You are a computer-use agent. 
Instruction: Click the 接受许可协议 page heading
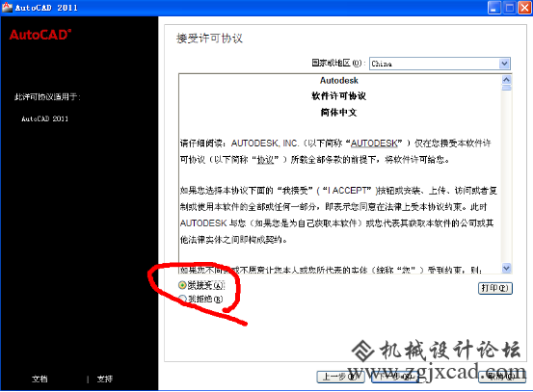tap(209, 39)
